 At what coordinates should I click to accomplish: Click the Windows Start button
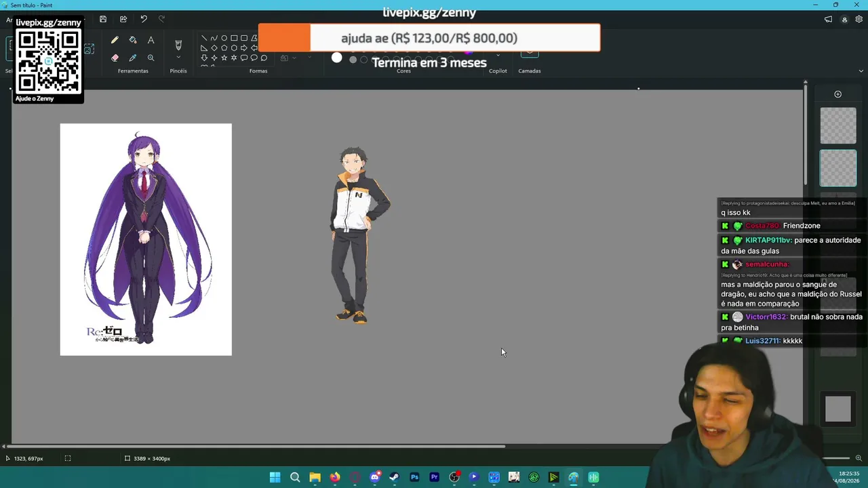click(x=275, y=477)
